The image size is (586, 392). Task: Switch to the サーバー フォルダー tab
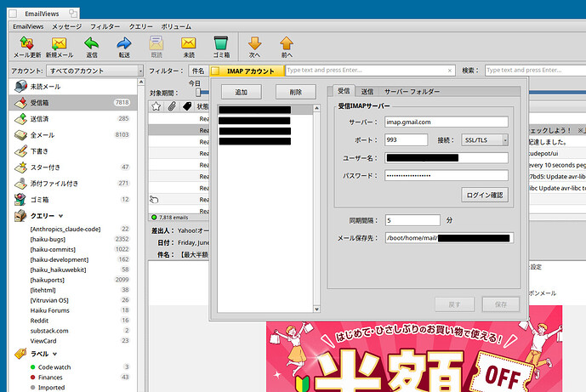click(x=412, y=92)
